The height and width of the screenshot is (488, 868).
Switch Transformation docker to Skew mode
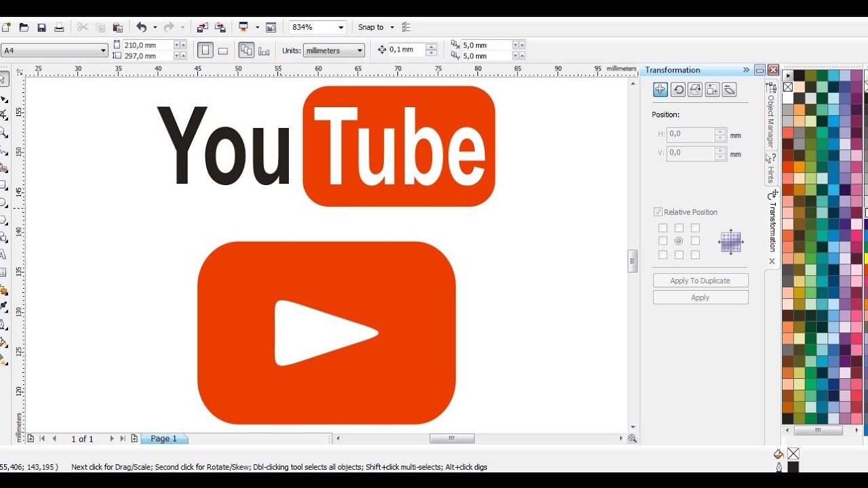tap(729, 89)
